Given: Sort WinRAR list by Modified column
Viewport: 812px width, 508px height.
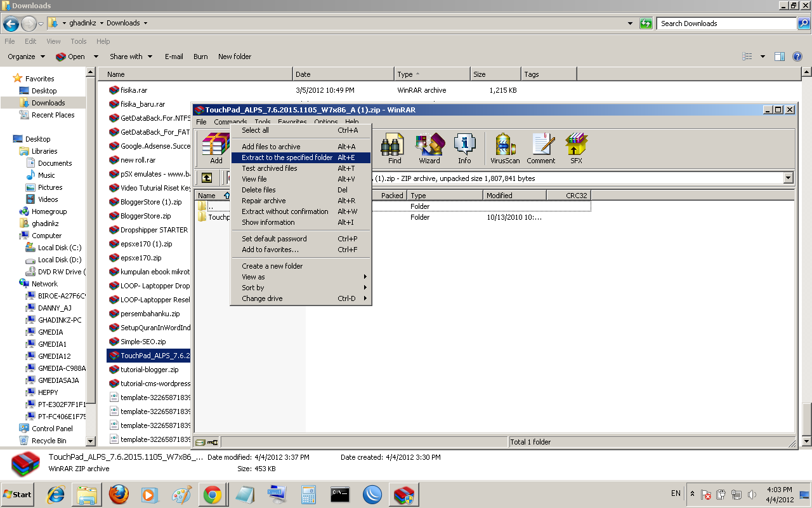Looking at the screenshot, I should [514, 196].
